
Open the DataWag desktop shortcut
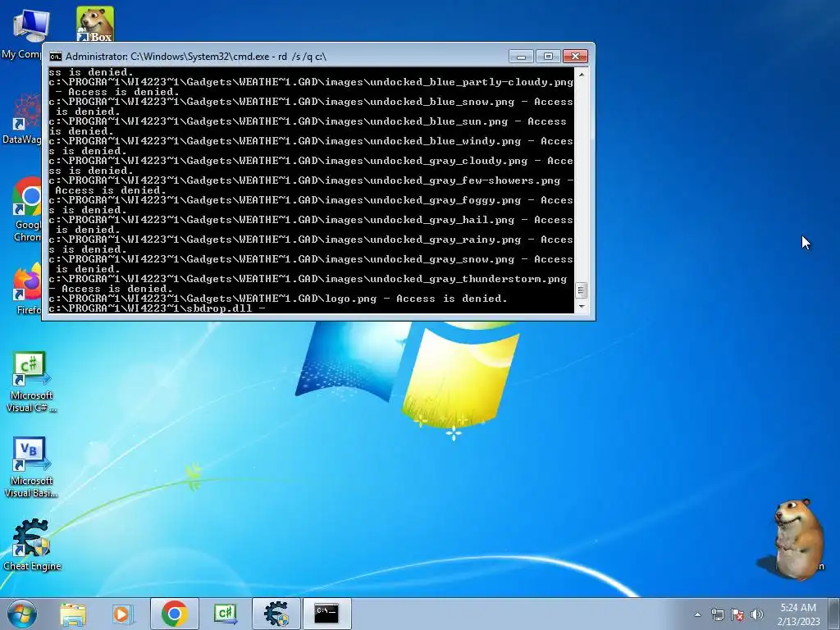pyautogui.click(x=24, y=119)
